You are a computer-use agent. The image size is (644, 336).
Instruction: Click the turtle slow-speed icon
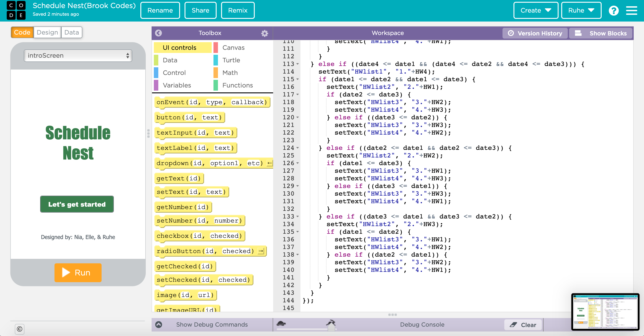[281, 323]
